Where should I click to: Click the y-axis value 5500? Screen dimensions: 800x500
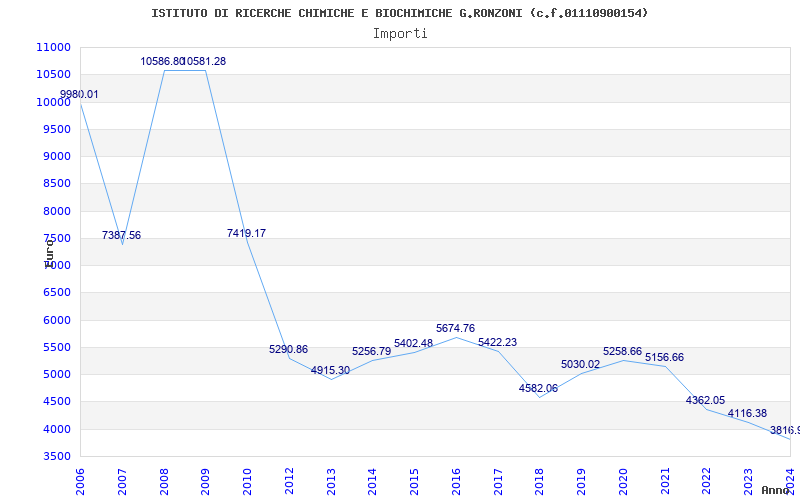(56, 347)
